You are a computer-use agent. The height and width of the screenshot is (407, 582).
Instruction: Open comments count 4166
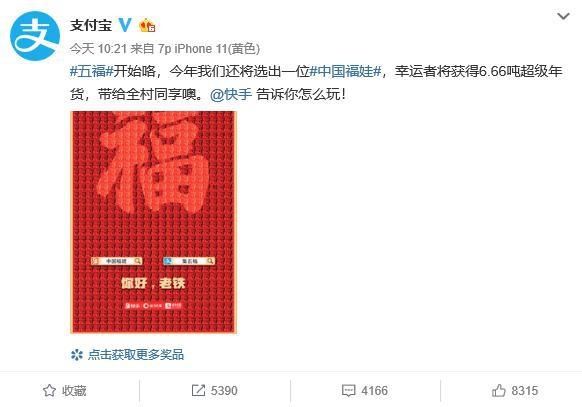(x=375, y=391)
